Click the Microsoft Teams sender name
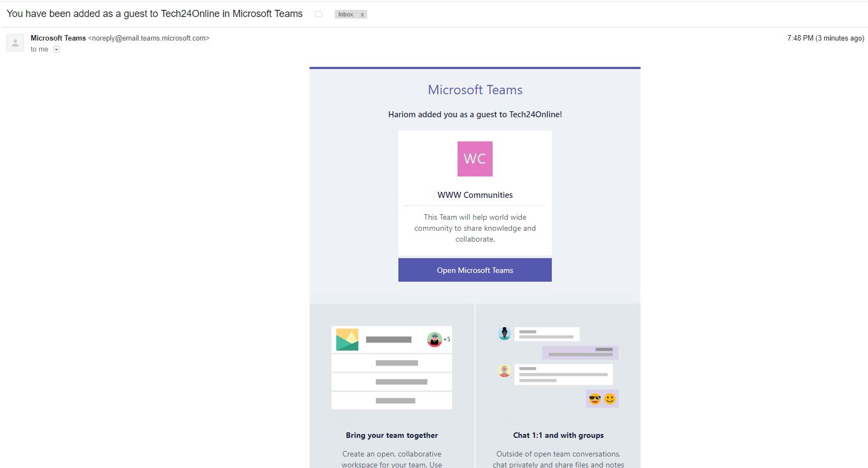 pyautogui.click(x=58, y=38)
